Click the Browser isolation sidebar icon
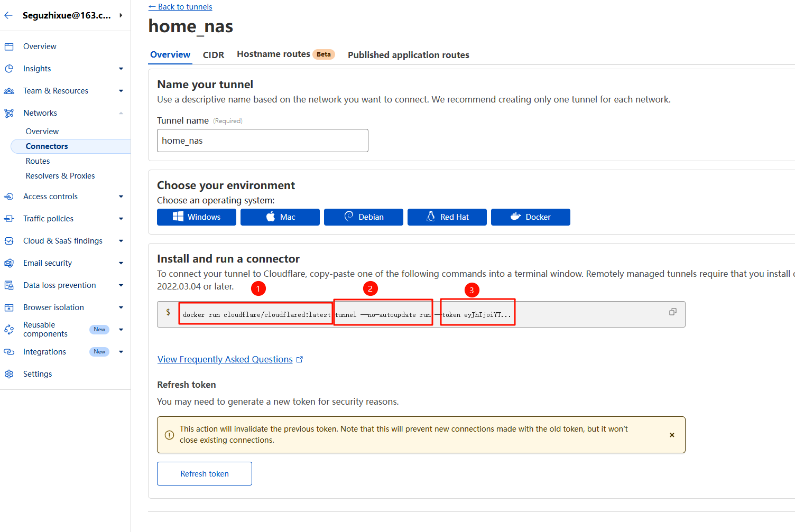The height and width of the screenshot is (532, 795). pos(9,307)
